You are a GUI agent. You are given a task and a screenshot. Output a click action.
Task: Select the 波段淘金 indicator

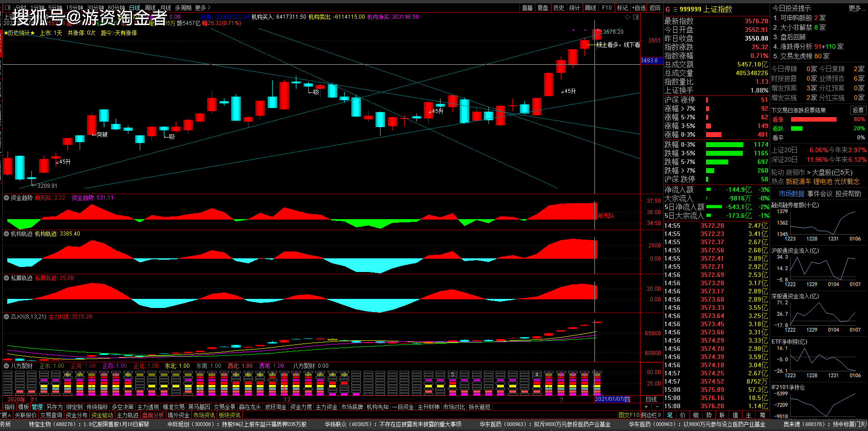(x=275, y=407)
